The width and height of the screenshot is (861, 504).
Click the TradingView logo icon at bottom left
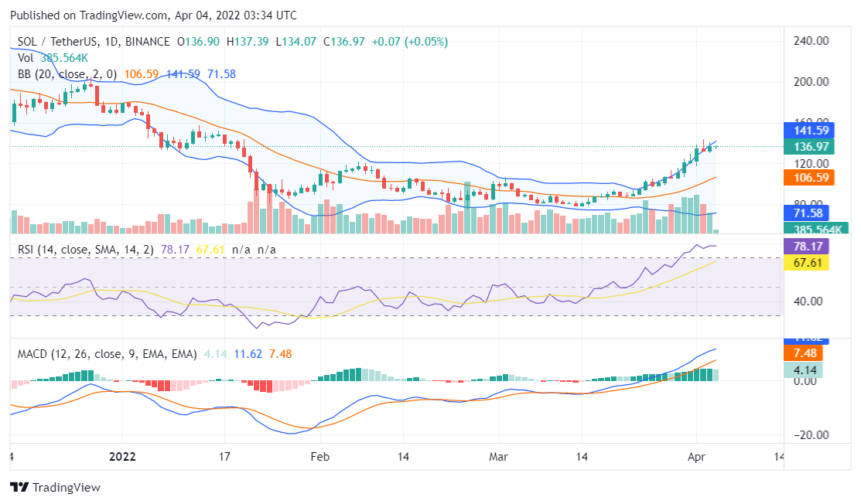pos(19,488)
